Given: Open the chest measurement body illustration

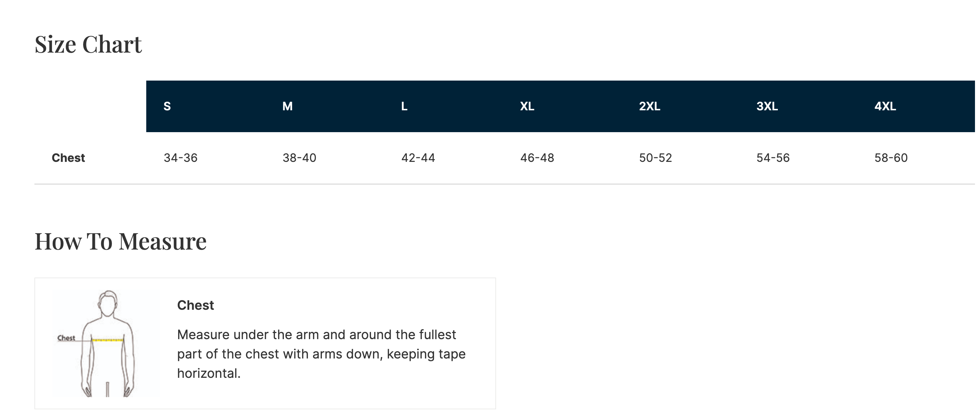Looking at the screenshot, I should pyautogui.click(x=106, y=343).
